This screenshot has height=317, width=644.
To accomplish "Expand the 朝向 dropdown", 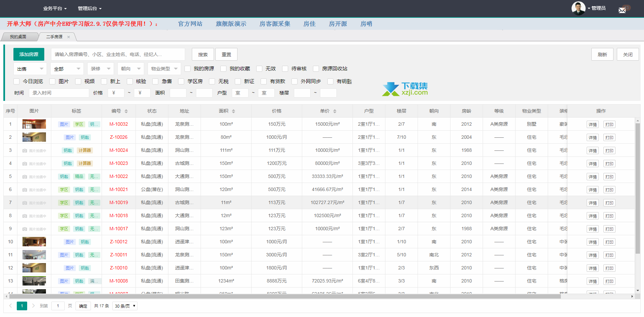I will (x=131, y=69).
